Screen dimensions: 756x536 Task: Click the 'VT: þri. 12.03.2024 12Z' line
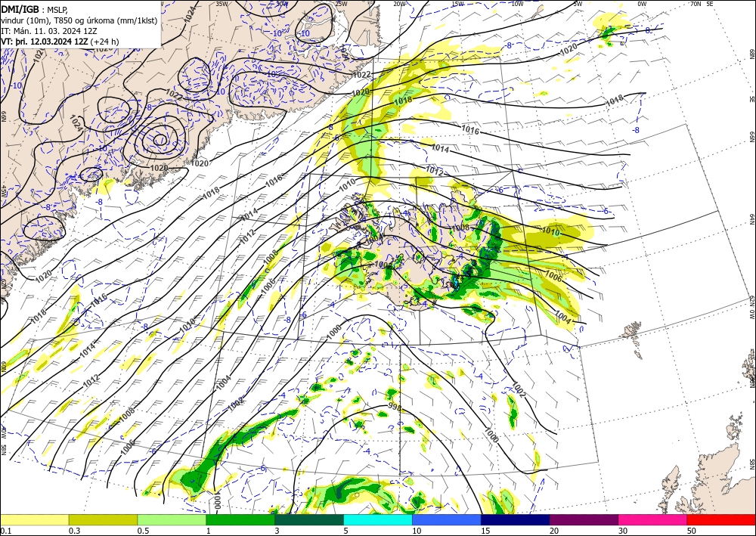[43, 42]
